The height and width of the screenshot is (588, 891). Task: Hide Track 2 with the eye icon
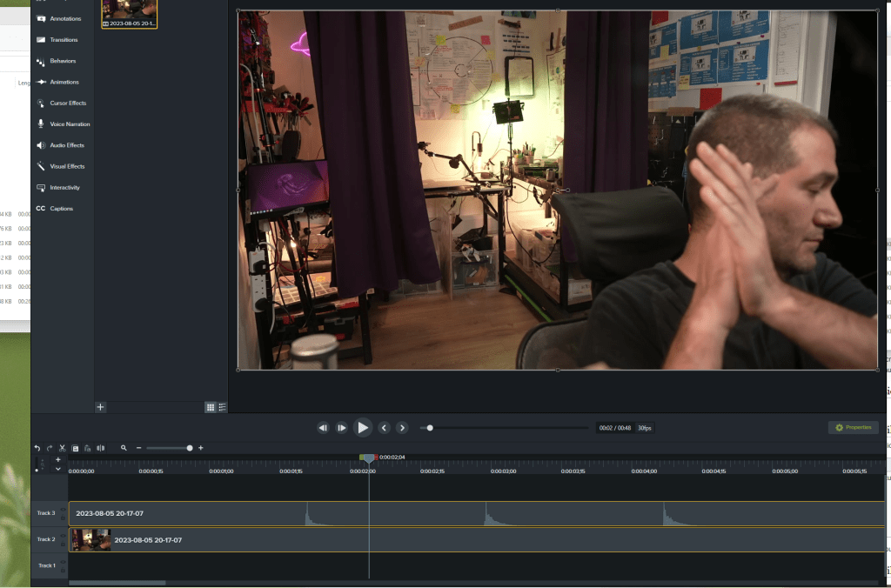pos(63,536)
